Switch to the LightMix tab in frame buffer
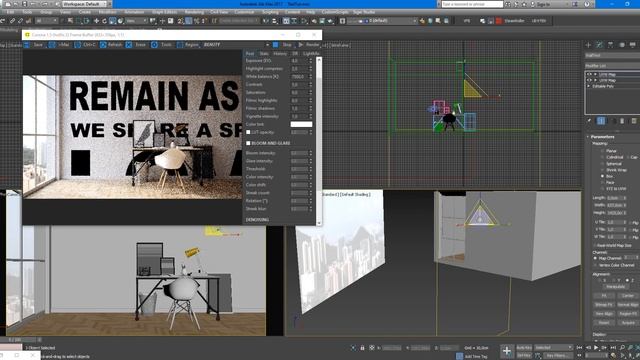Image resolution: width=640 pixels, height=360 pixels. click(x=311, y=53)
